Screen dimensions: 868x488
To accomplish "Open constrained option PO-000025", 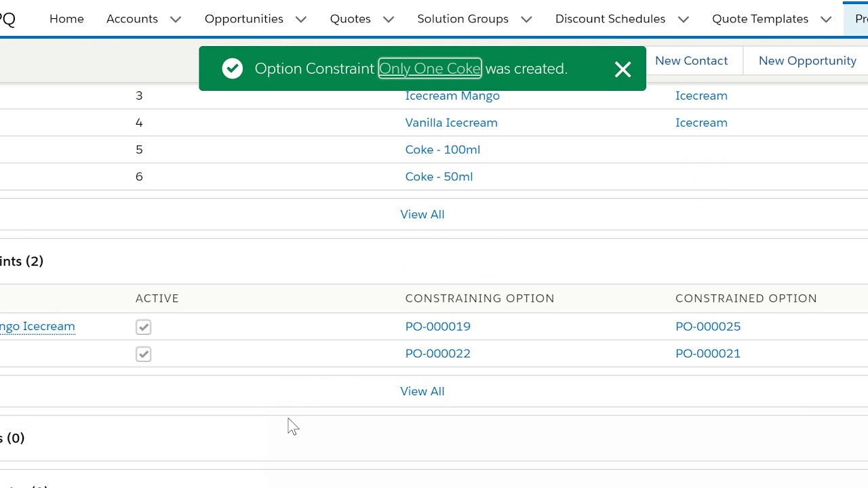I will point(708,327).
